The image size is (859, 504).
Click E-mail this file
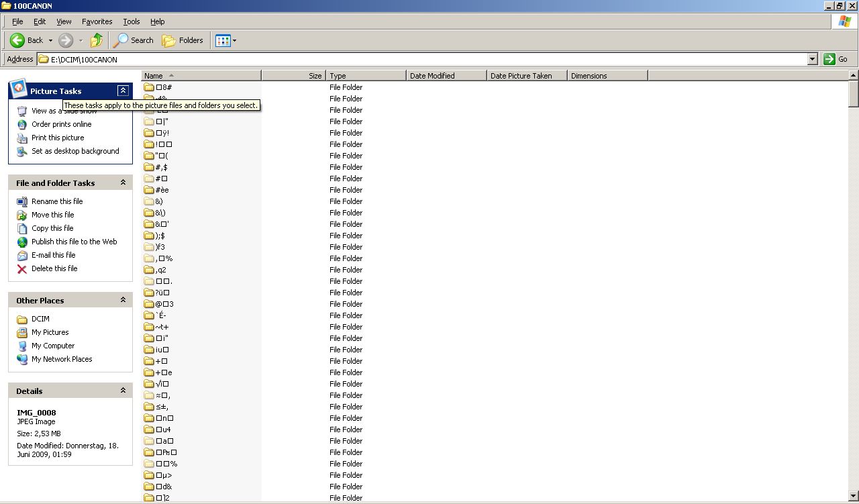point(54,255)
